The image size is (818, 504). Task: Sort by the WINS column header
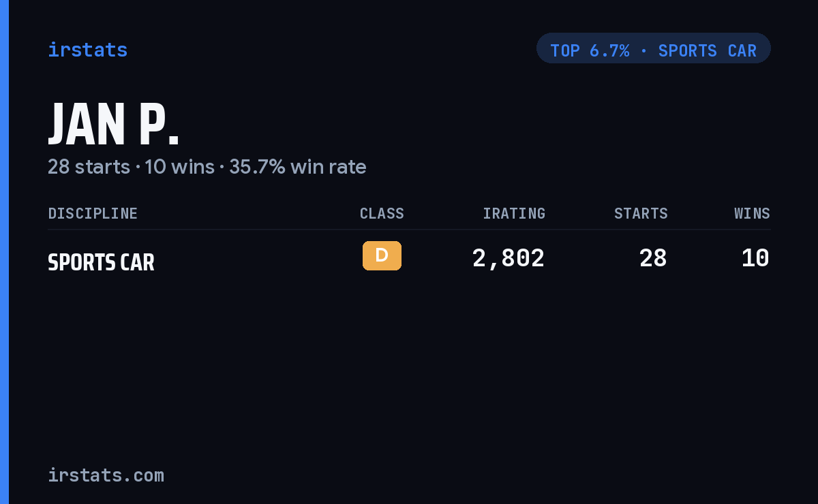pos(752,213)
